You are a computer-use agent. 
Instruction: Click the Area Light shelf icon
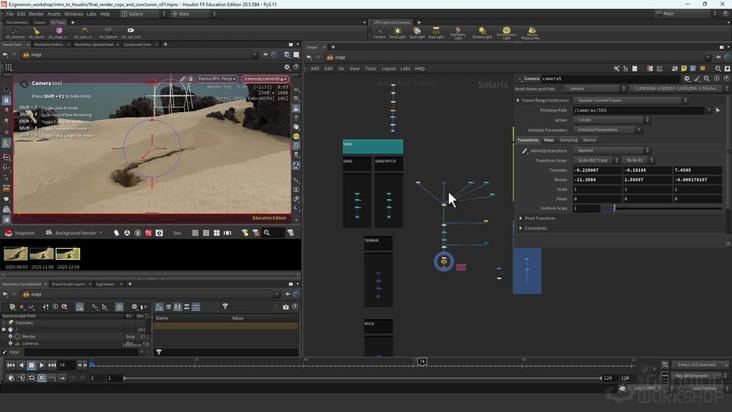pyautogui.click(x=436, y=32)
